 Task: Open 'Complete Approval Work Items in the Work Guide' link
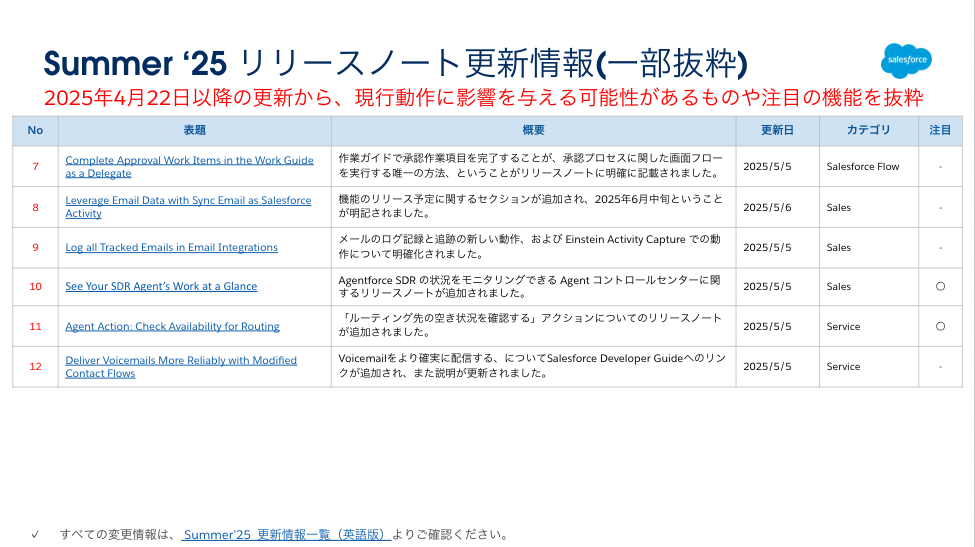[189, 167]
